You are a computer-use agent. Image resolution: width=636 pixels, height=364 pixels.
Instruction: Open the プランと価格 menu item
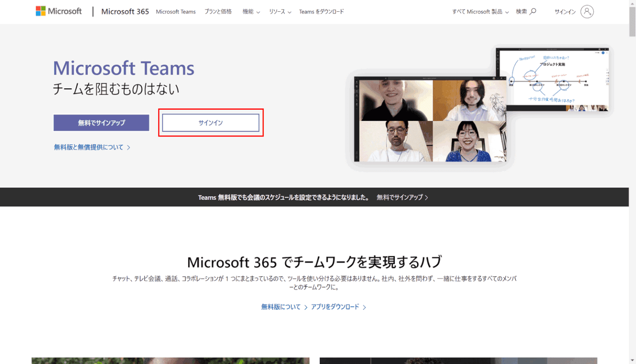click(218, 12)
